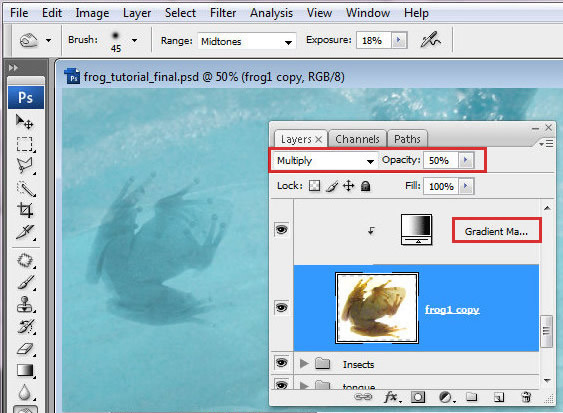Click the frog1 copy layer thumbnail

click(x=377, y=308)
